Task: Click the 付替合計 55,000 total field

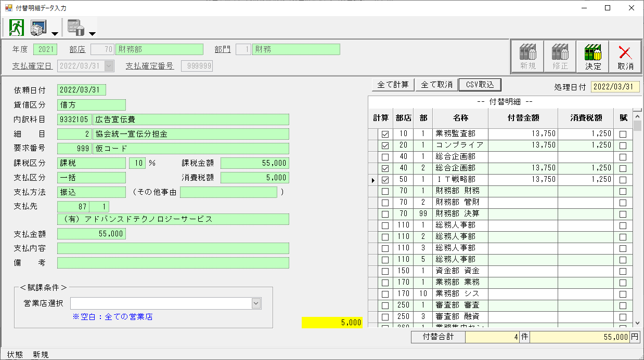Action: point(579,337)
